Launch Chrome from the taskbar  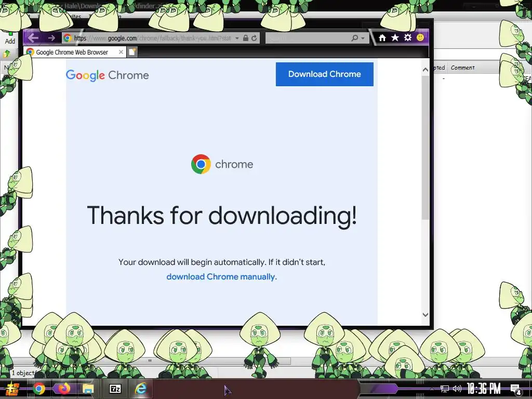pos(38,389)
